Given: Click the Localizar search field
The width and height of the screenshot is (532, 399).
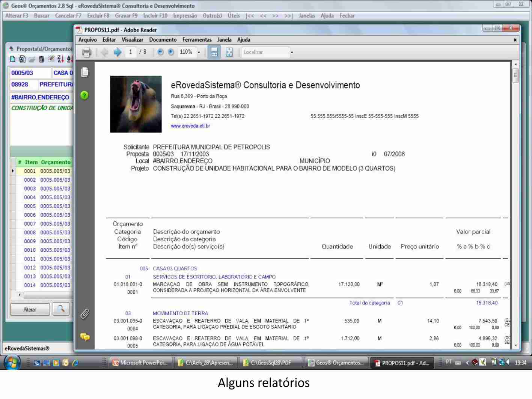Looking at the screenshot, I should pyautogui.click(x=265, y=52).
